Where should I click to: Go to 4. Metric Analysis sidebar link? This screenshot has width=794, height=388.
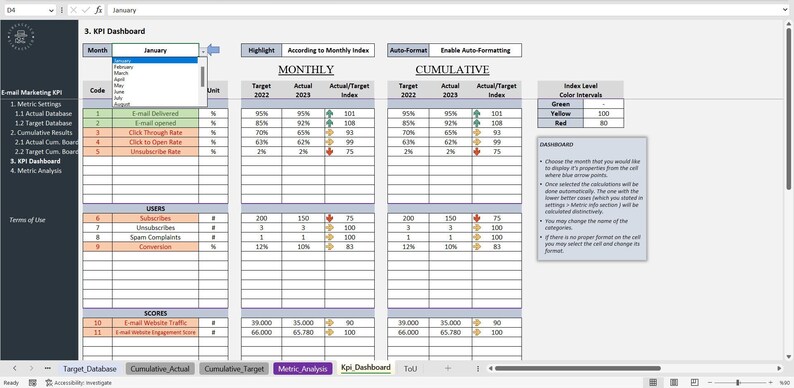pyautogui.click(x=35, y=171)
